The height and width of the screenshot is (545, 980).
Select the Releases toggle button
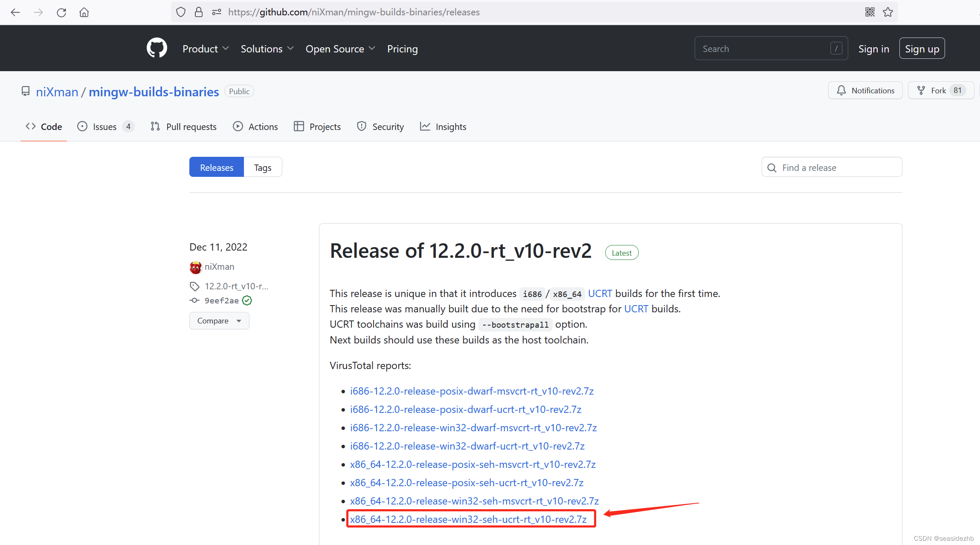[216, 168]
